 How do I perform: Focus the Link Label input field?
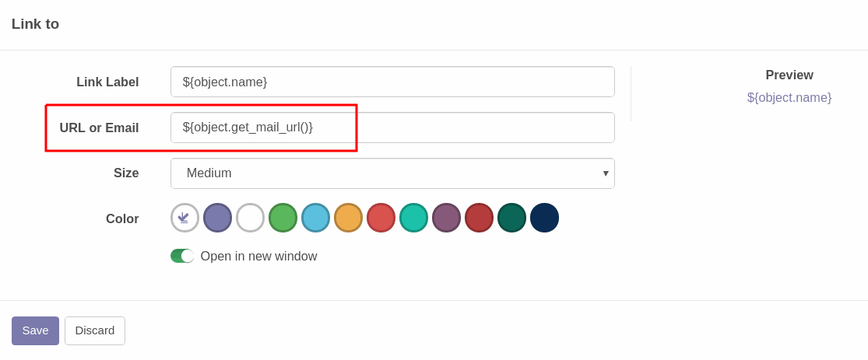click(392, 82)
